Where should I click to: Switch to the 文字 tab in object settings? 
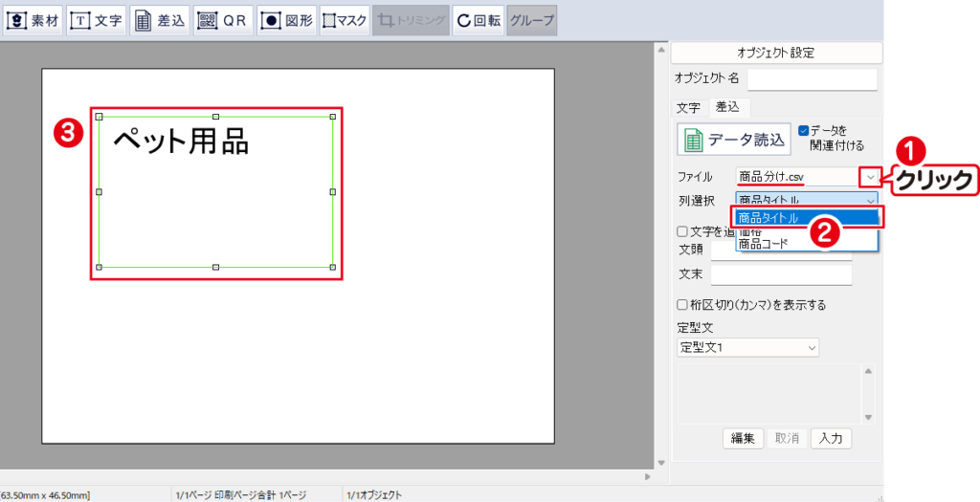click(x=688, y=107)
